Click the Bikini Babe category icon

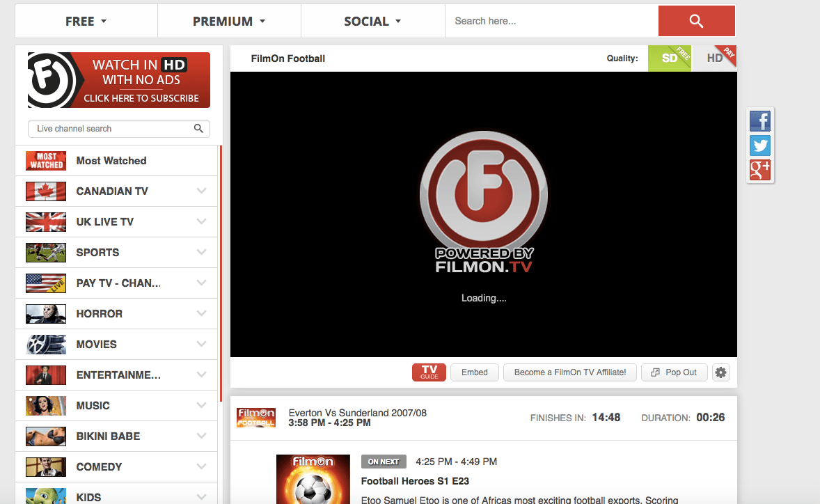coord(46,436)
